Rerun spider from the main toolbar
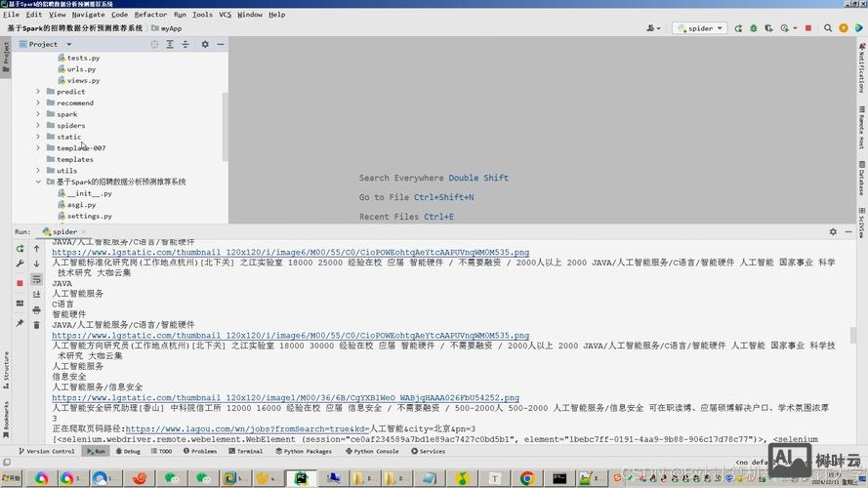This screenshot has width=868, height=488. pyautogui.click(x=738, y=28)
